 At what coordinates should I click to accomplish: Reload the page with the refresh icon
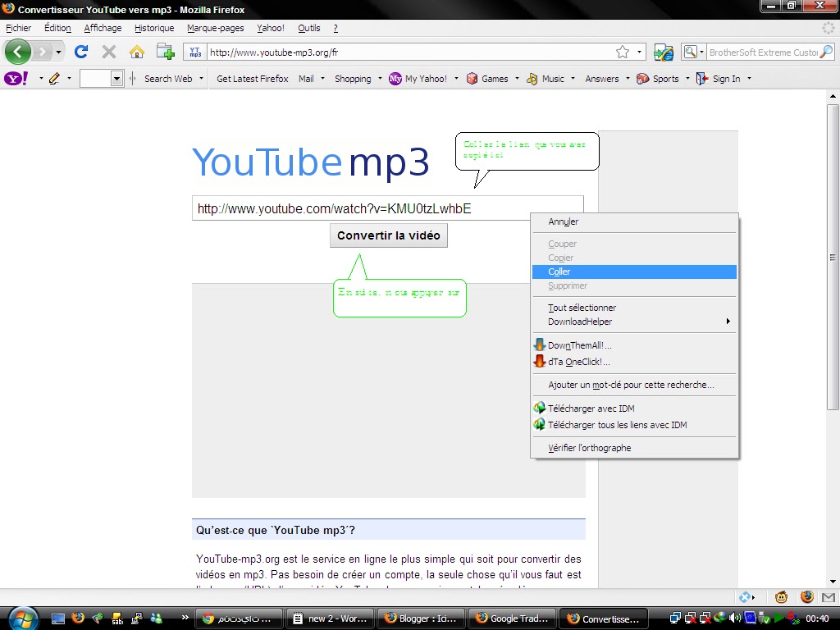[81, 52]
